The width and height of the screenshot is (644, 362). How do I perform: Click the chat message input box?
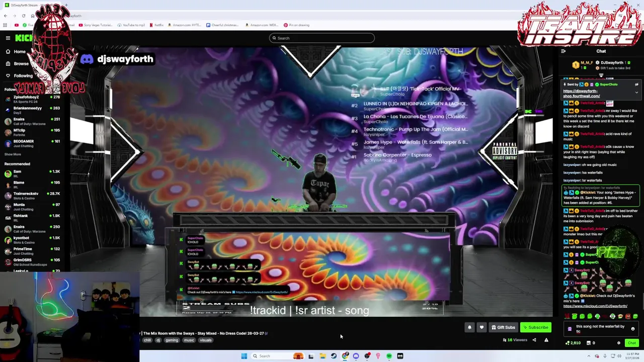pyautogui.click(x=601, y=329)
